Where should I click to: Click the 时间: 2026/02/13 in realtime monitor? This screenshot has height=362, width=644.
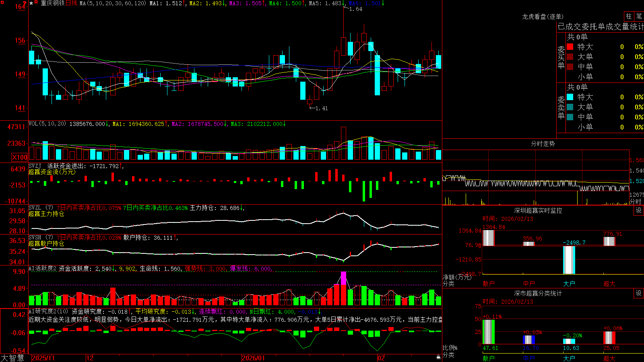click(508, 219)
